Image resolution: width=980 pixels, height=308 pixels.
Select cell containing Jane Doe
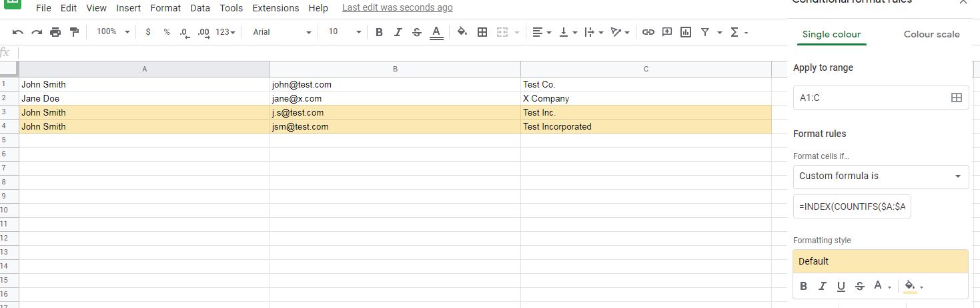coord(144,98)
